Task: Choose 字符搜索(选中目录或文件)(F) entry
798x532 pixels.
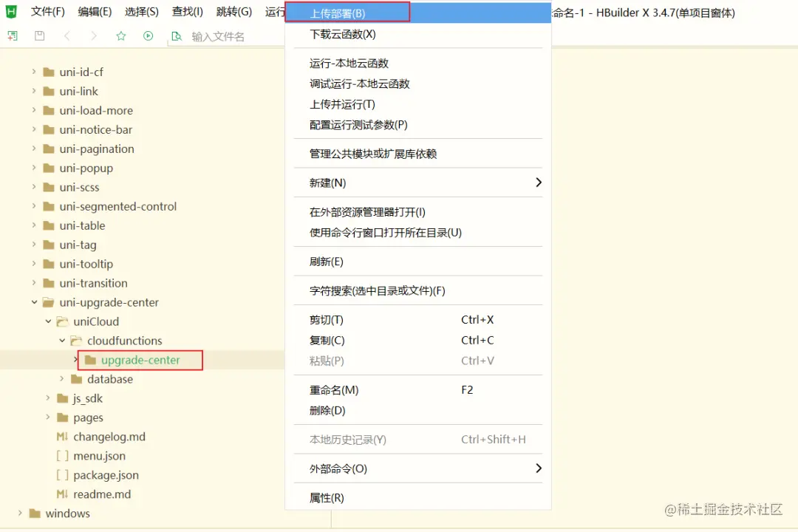Action: point(418,290)
